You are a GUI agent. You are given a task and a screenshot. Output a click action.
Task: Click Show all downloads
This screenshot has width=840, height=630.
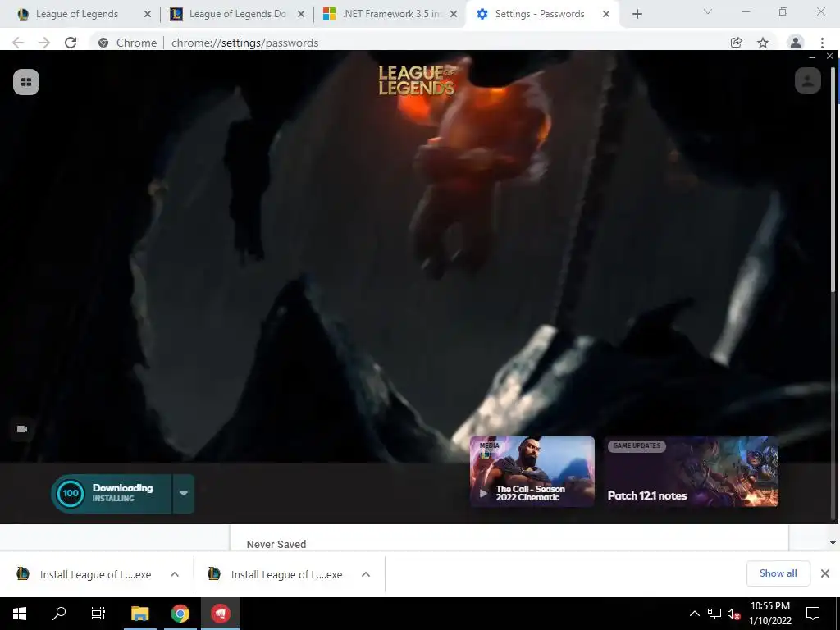(778, 573)
